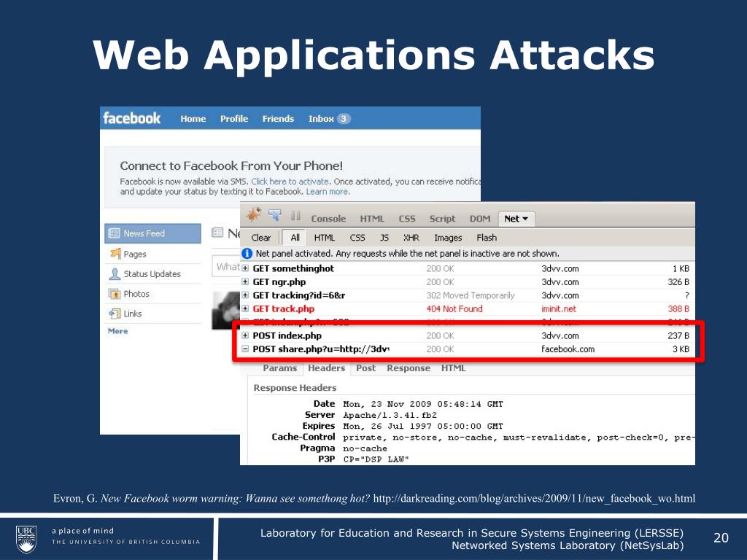Click the More link in sidebar

(117, 331)
